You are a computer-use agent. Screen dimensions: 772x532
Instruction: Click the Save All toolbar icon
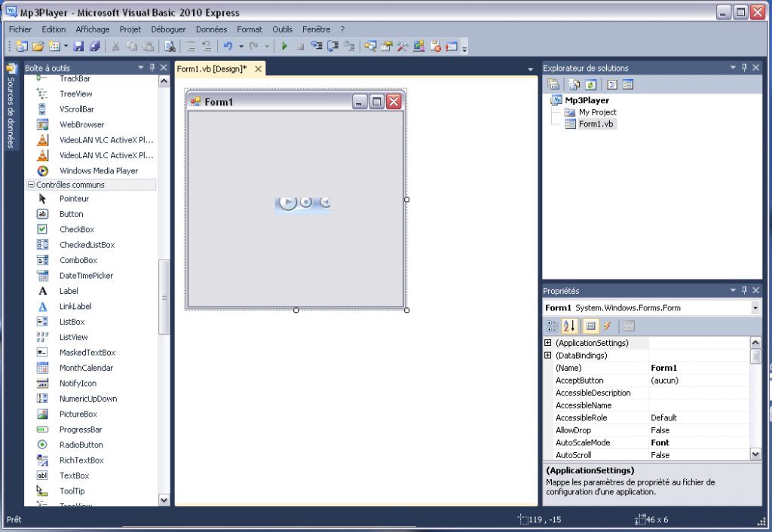[x=94, y=46]
